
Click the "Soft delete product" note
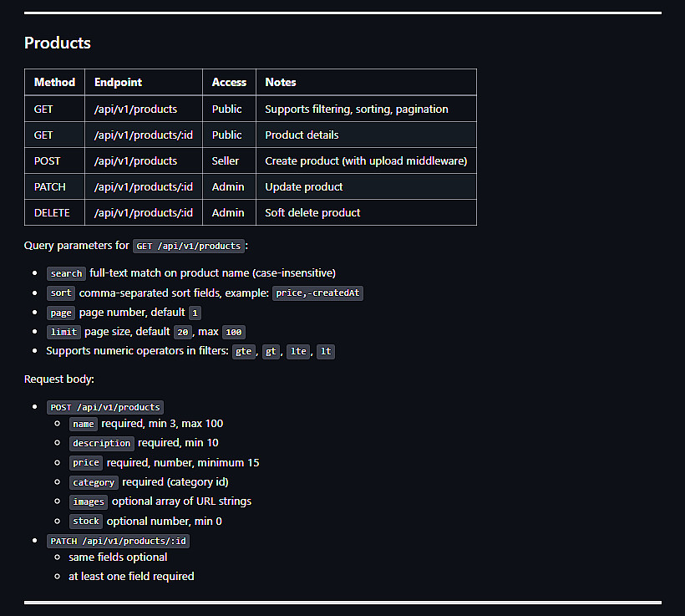pos(312,213)
